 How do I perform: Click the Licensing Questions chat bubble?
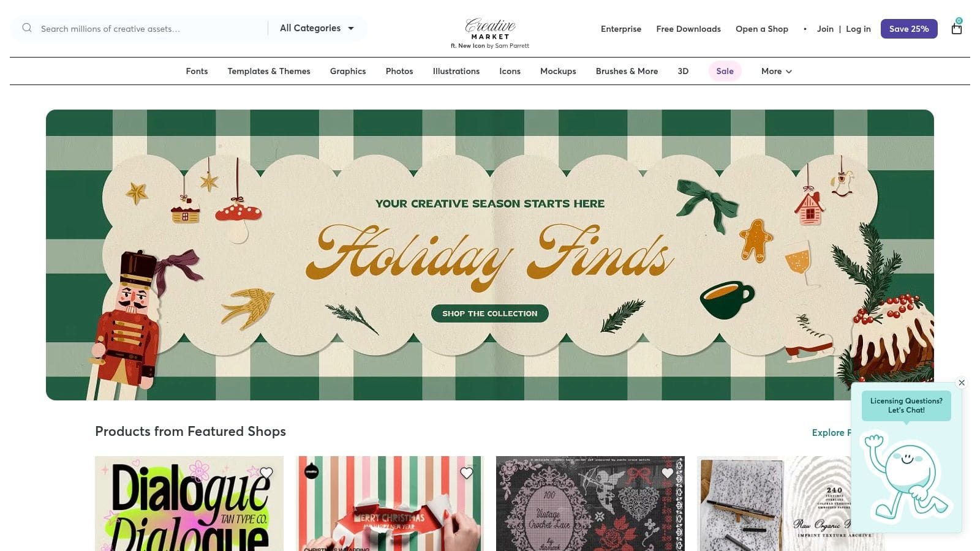[x=907, y=405]
